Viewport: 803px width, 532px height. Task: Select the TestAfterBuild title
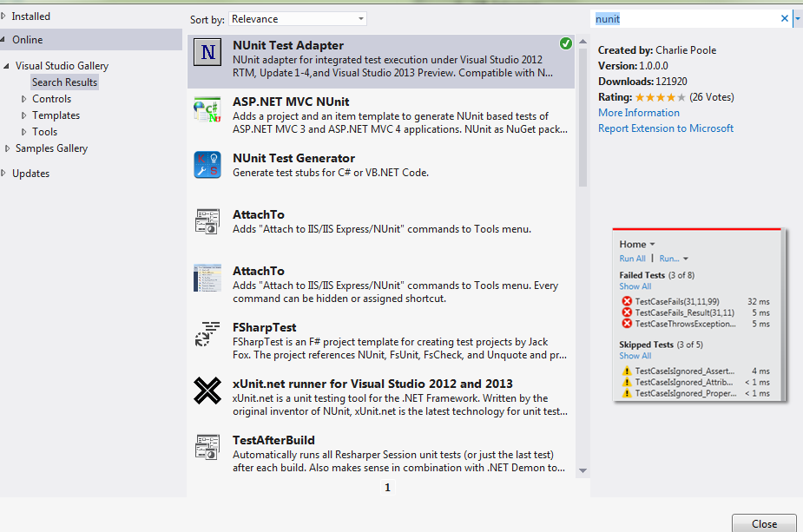(x=273, y=440)
